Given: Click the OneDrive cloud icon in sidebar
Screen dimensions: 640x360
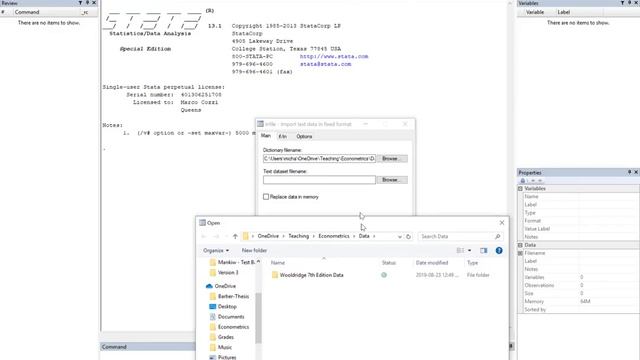Looking at the screenshot, I should coord(209,286).
